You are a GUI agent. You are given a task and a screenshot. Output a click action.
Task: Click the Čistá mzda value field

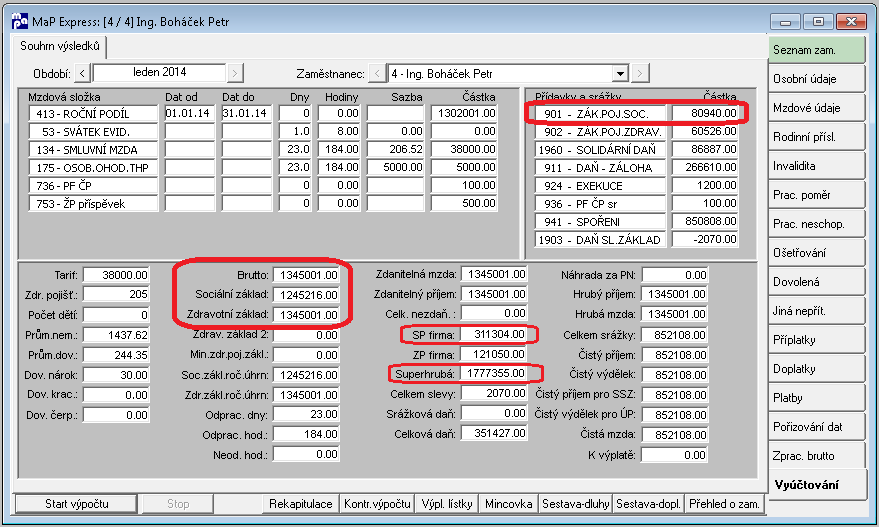[x=675, y=434]
